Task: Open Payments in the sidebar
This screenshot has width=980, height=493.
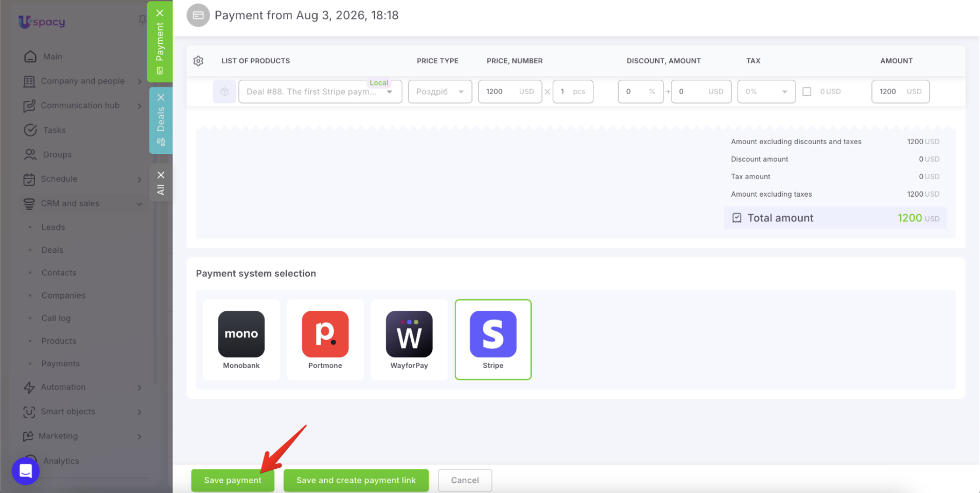Action: click(61, 363)
